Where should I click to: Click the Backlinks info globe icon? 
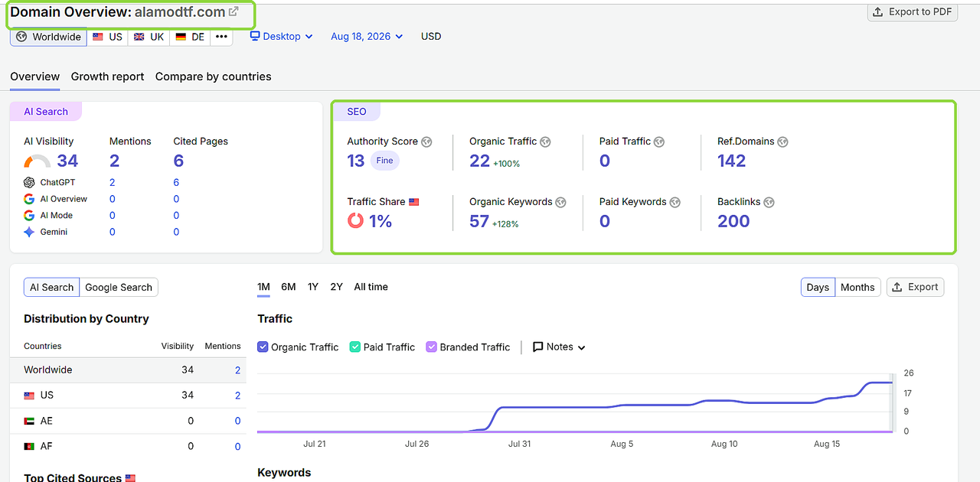[x=769, y=202]
